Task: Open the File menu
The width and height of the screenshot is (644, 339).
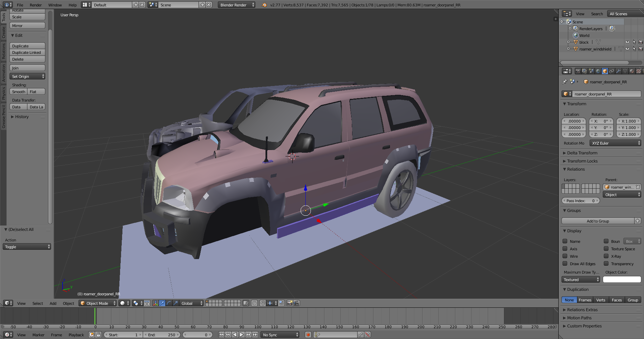Action: pos(20,5)
